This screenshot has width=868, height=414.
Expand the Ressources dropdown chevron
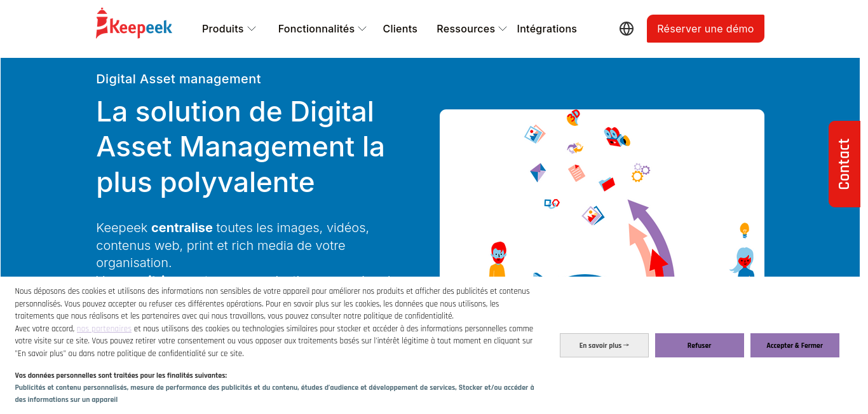[503, 29]
